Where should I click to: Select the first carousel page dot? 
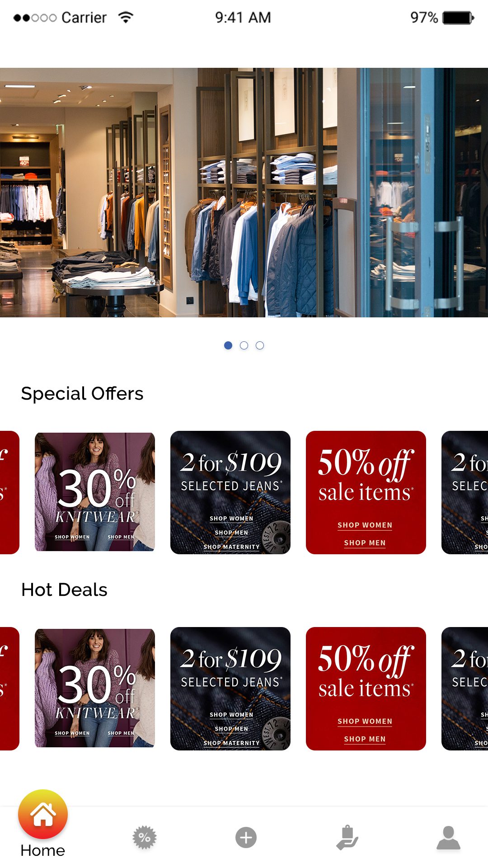(x=228, y=345)
